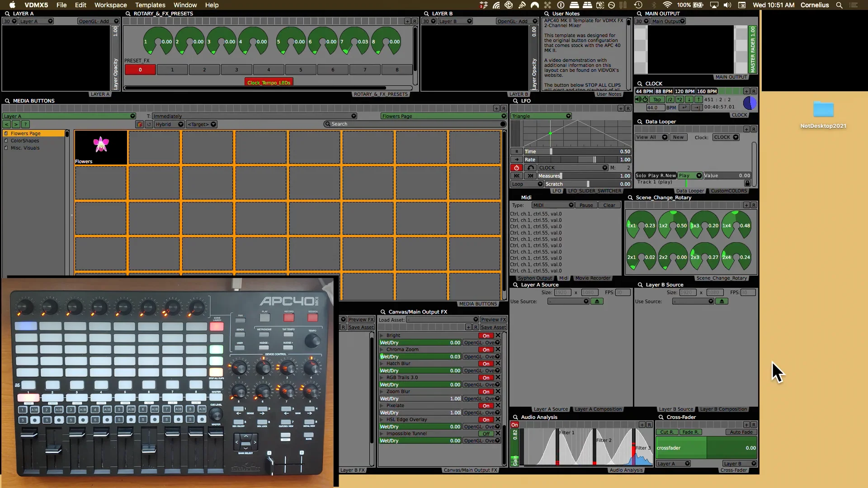The image size is (868, 488).
Task: Click the Data Looper lock icon
Action: click(x=747, y=183)
